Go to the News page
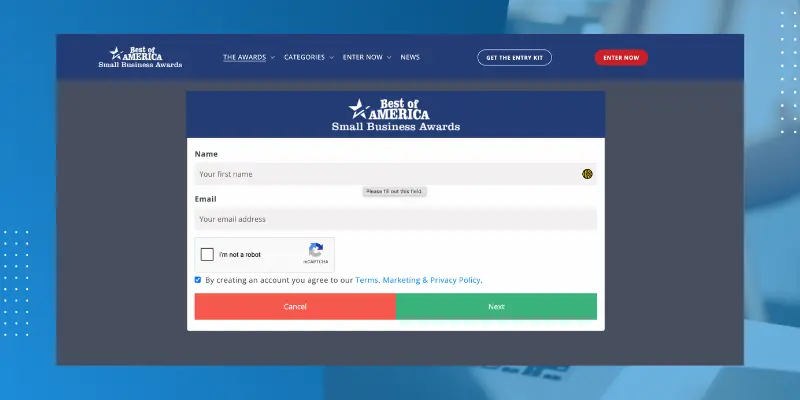The height and width of the screenshot is (400, 800). pyautogui.click(x=410, y=57)
